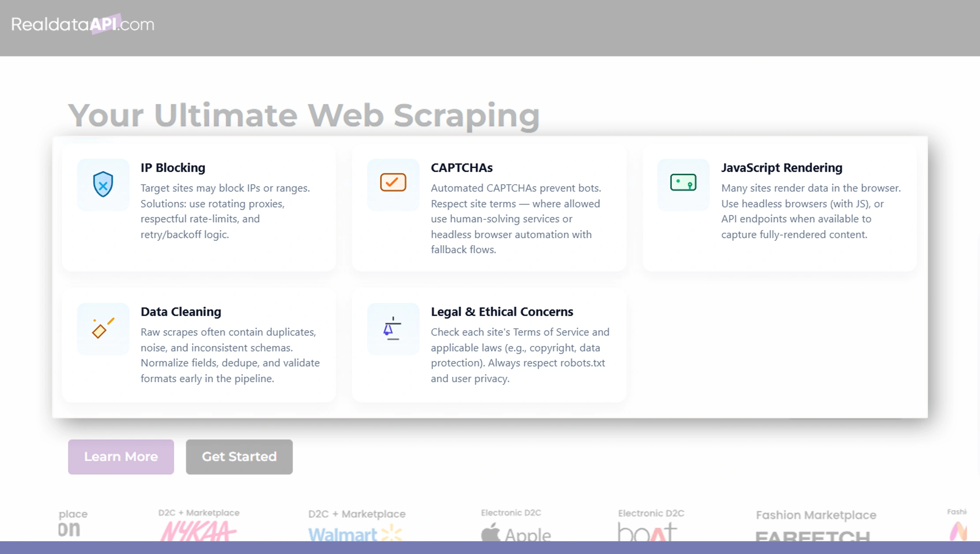Open the JavaScript Rendering heading
The image size is (980, 554).
click(x=781, y=168)
